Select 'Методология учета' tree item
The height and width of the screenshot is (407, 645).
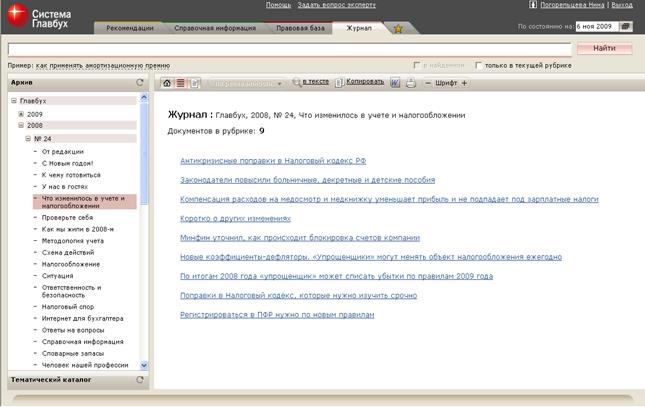pos(73,241)
